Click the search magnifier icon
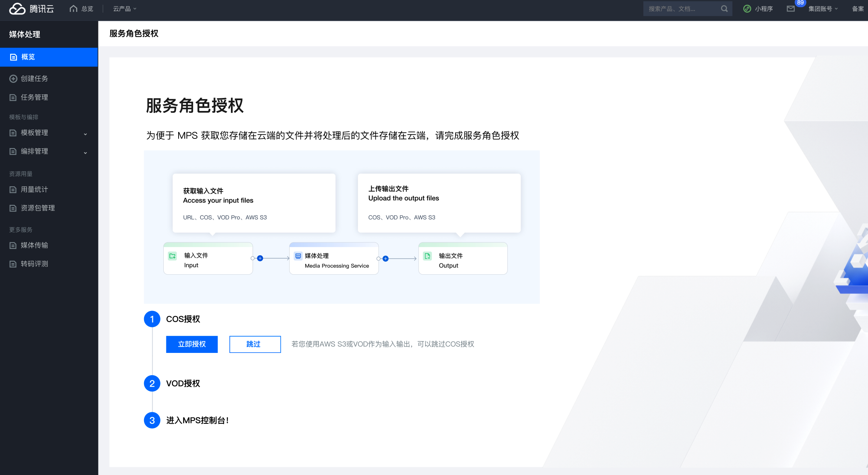 [724, 9]
